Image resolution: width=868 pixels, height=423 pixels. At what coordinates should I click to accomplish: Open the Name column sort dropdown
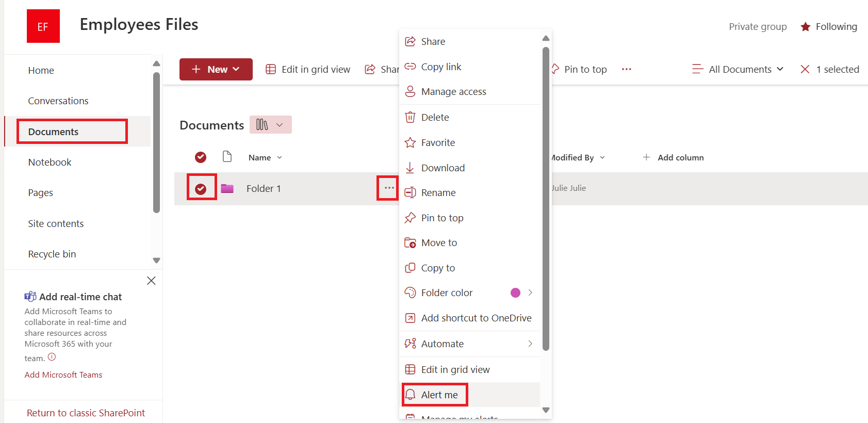279,157
